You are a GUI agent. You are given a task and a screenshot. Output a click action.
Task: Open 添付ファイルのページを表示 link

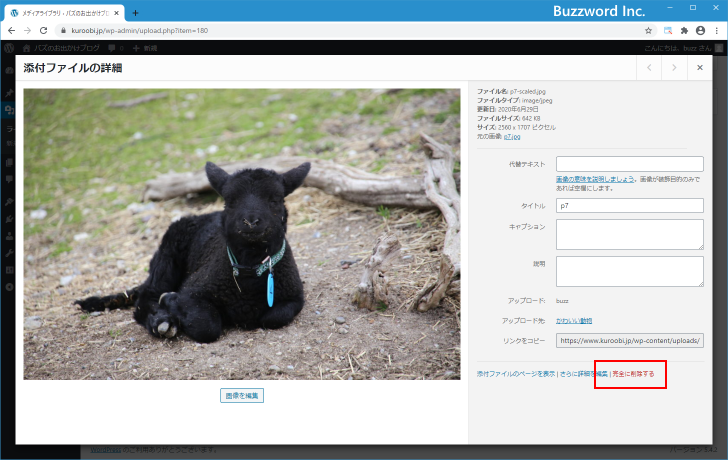tap(515, 374)
